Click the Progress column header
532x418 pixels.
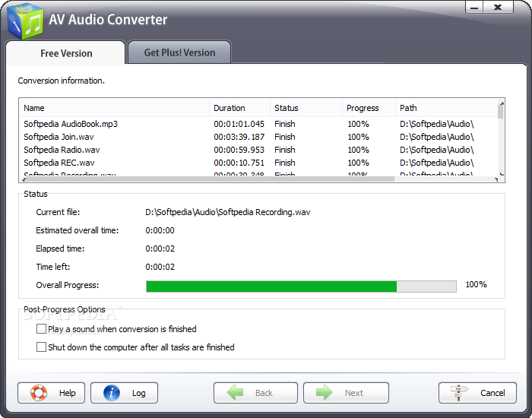point(369,108)
